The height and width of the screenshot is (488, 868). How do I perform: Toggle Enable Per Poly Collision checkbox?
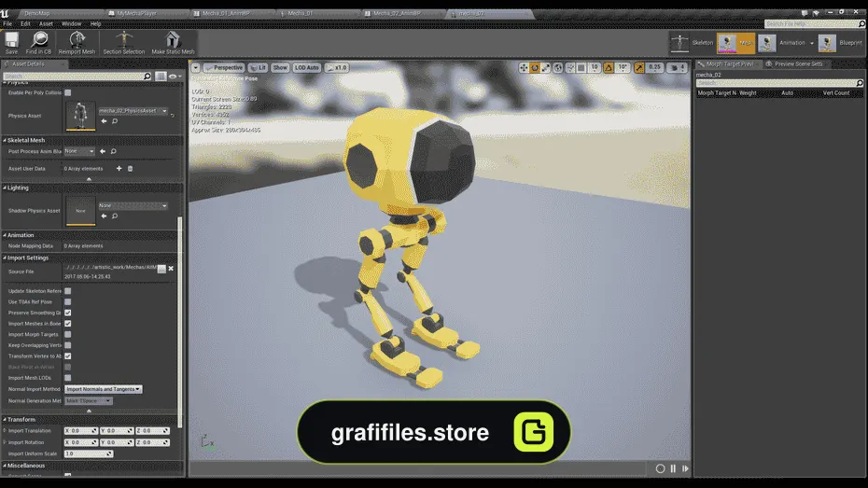point(67,92)
